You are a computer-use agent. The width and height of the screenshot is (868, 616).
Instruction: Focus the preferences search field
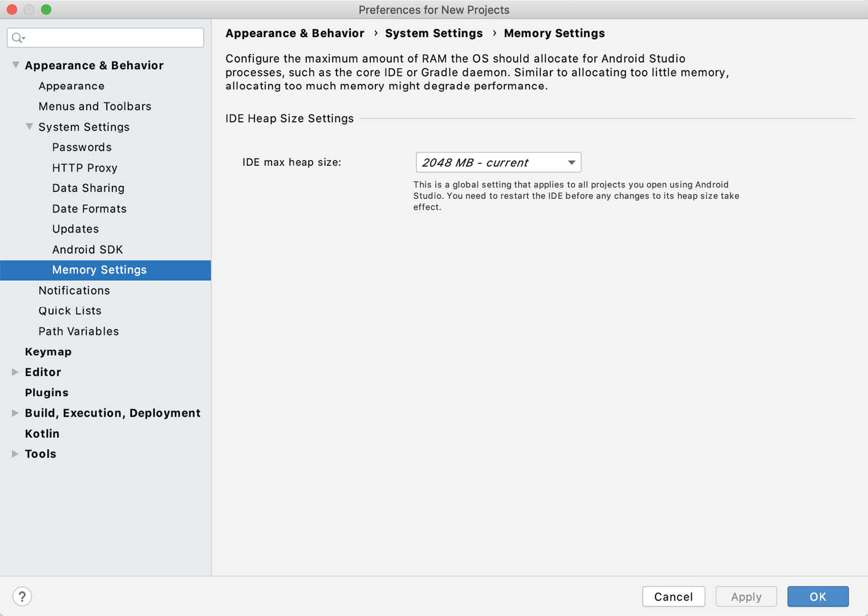tap(106, 38)
